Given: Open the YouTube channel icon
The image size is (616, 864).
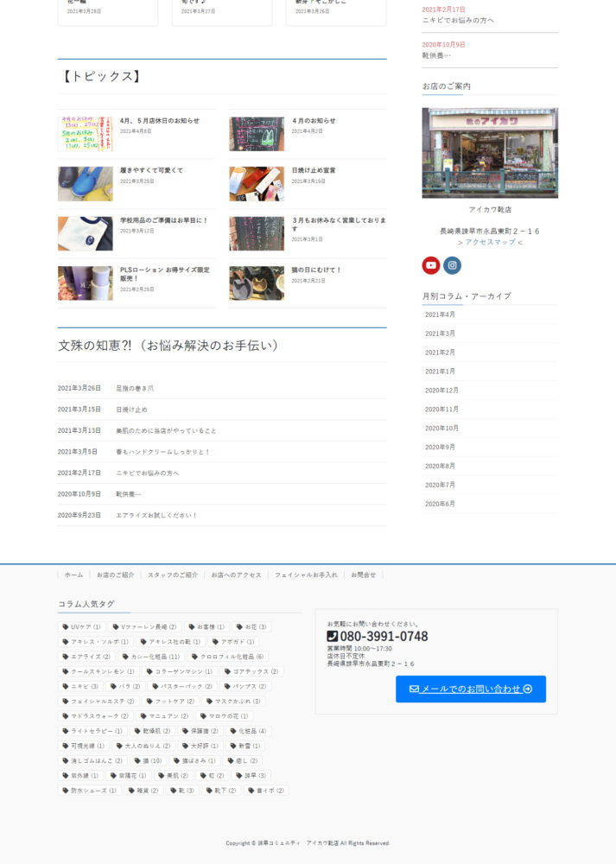Looking at the screenshot, I should 431,265.
